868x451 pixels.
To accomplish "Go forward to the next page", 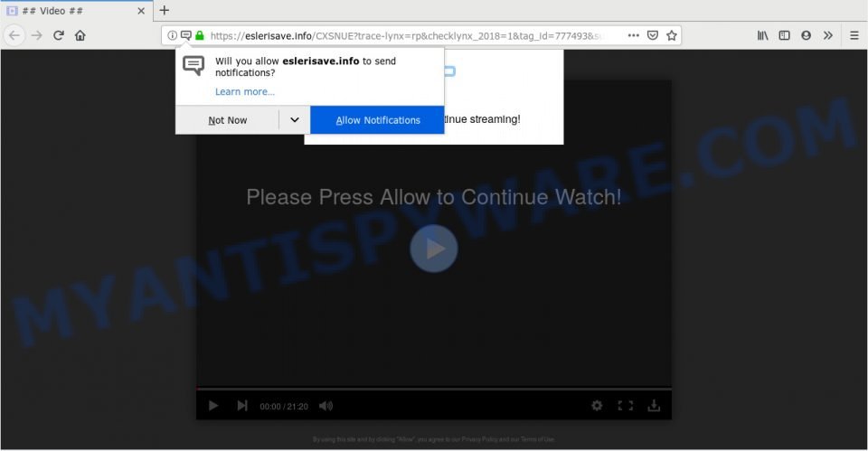I will pyautogui.click(x=36, y=35).
